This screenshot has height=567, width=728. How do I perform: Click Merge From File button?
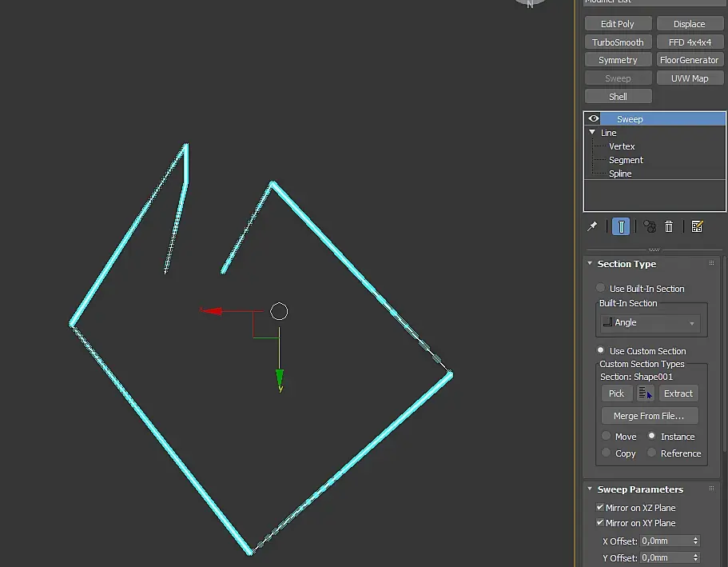[x=650, y=416]
